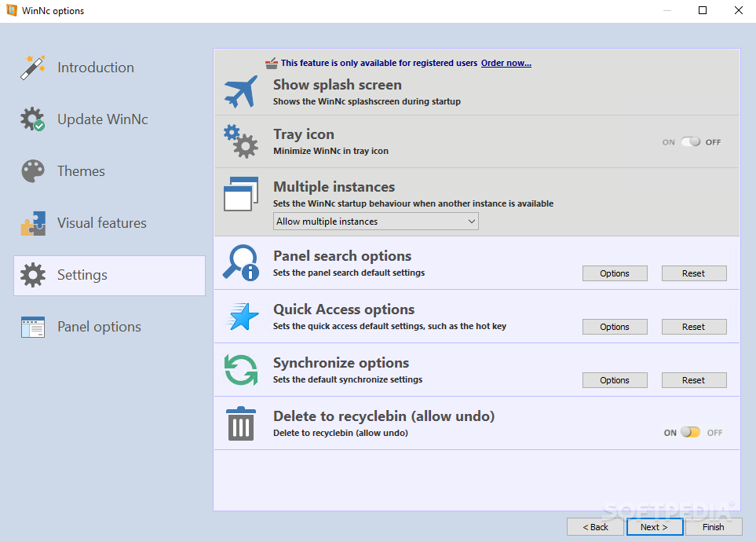Reset Panel search options
Viewport: 756px width, 542px height.
[694, 273]
